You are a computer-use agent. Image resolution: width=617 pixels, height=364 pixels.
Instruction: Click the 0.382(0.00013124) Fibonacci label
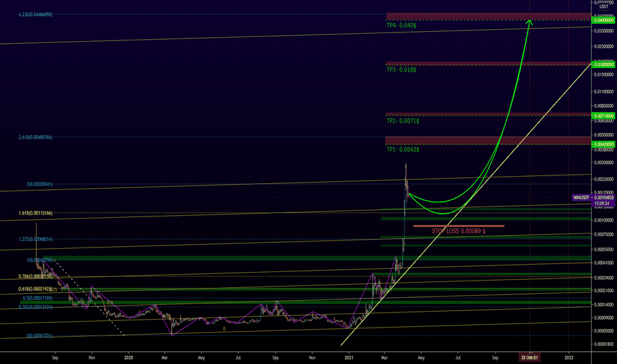(35, 307)
